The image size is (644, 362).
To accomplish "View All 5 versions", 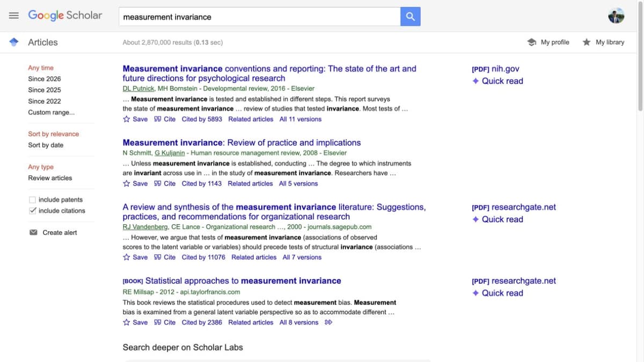I will click(298, 183).
